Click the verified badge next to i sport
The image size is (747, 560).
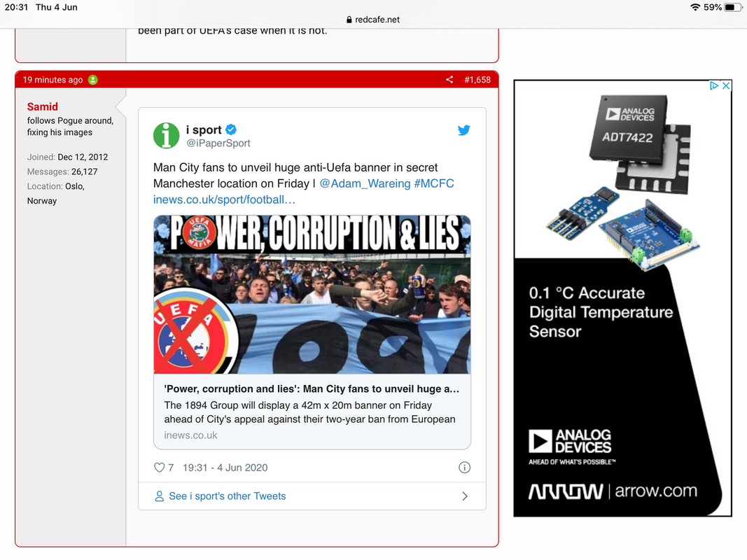231,129
